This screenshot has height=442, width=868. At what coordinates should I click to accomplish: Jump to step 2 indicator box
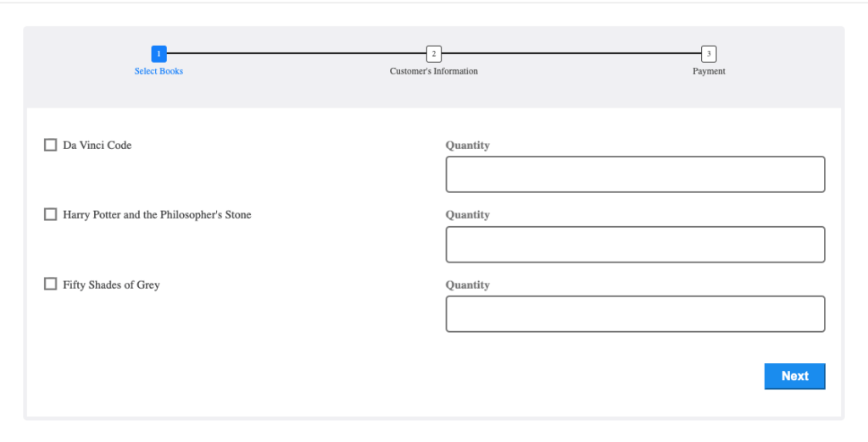[x=434, y=53]
